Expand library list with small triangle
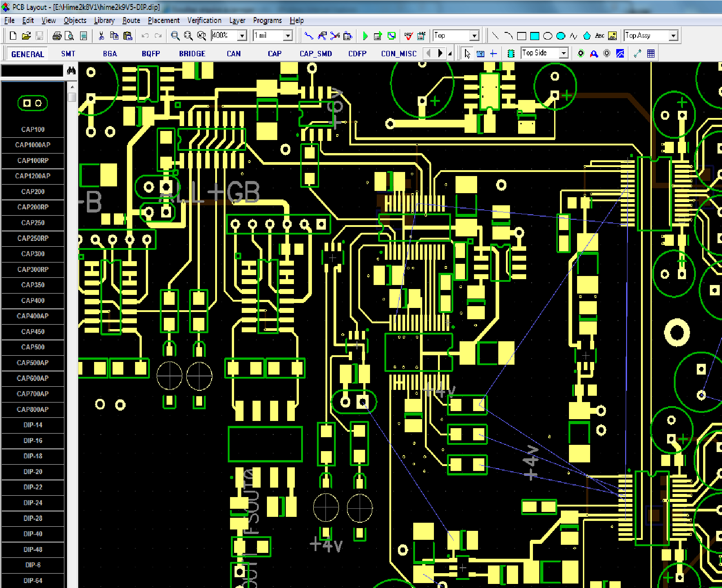 (x=450, y=54)
